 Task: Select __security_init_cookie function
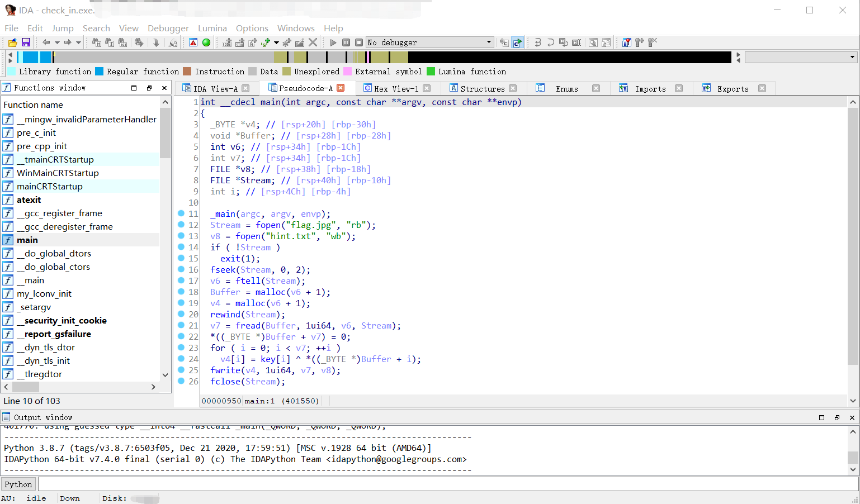pyautogui.click(x=81, y=320)
